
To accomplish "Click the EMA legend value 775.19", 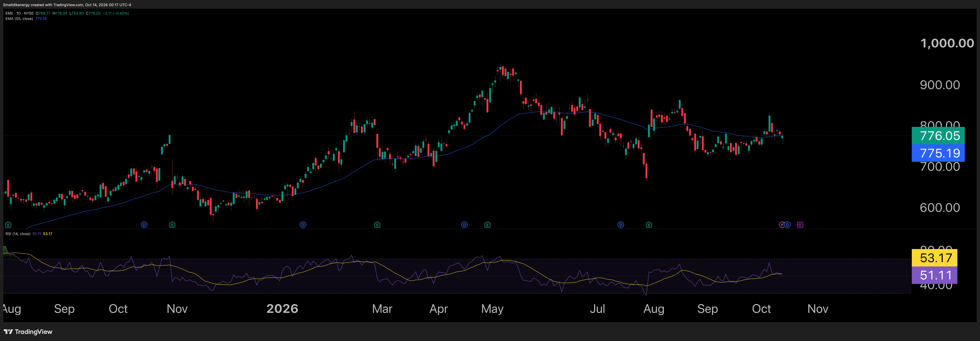I will pos(41,19).
